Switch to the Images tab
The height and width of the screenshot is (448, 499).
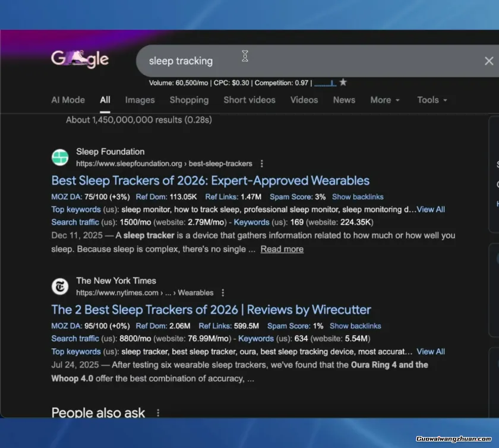pyautogui.click(x=140, y=100)
